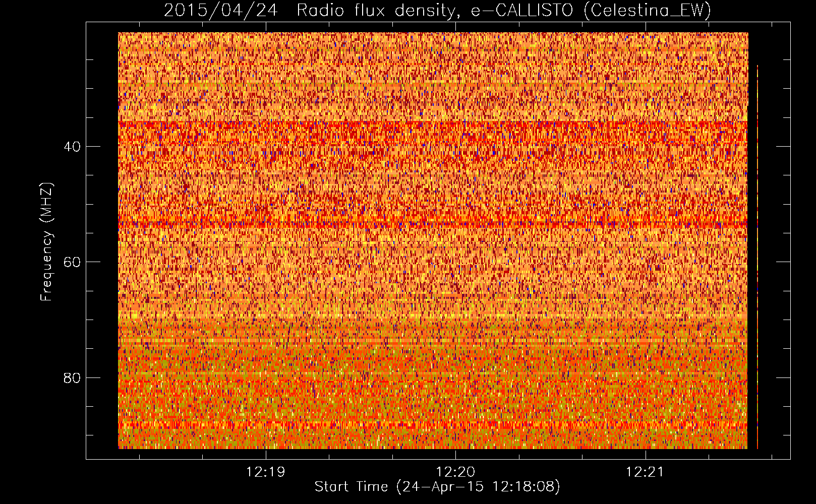Click the 12:21 time tick label
The image size is (816, 504).
coord(646,472)
